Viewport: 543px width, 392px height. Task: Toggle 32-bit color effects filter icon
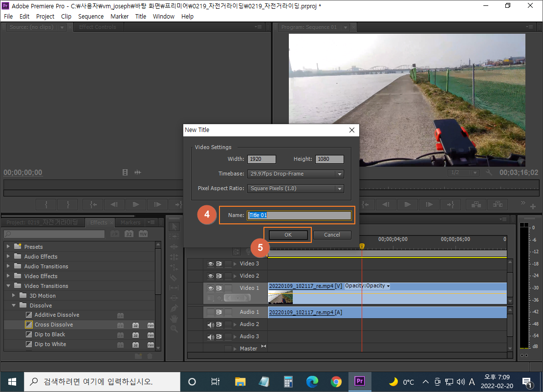(x=129, y=234)
